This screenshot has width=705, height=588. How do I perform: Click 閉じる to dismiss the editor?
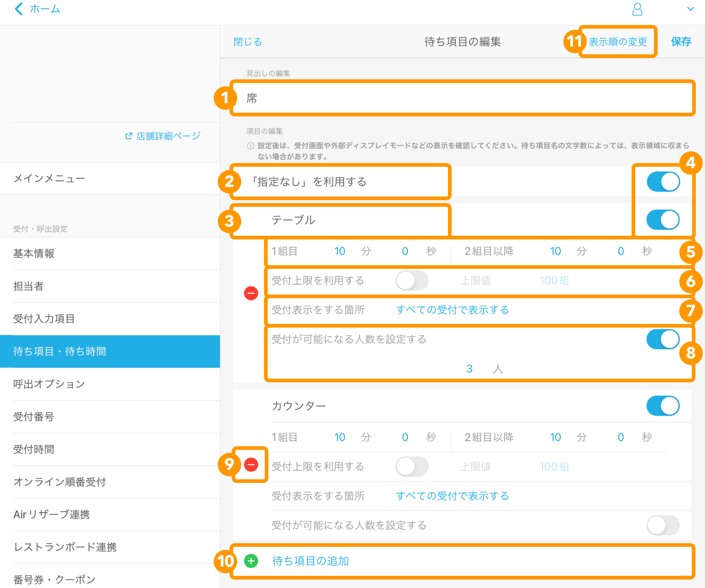tap(247, 42)
